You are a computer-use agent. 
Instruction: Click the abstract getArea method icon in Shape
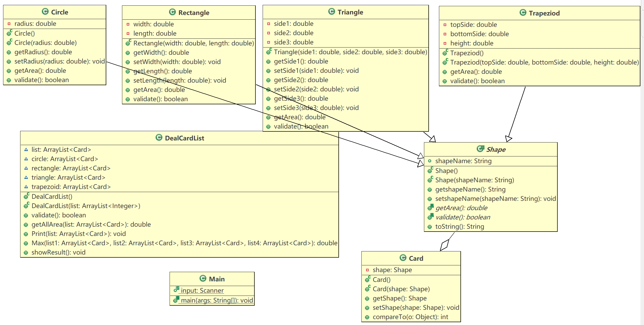(x=430, y=207)
